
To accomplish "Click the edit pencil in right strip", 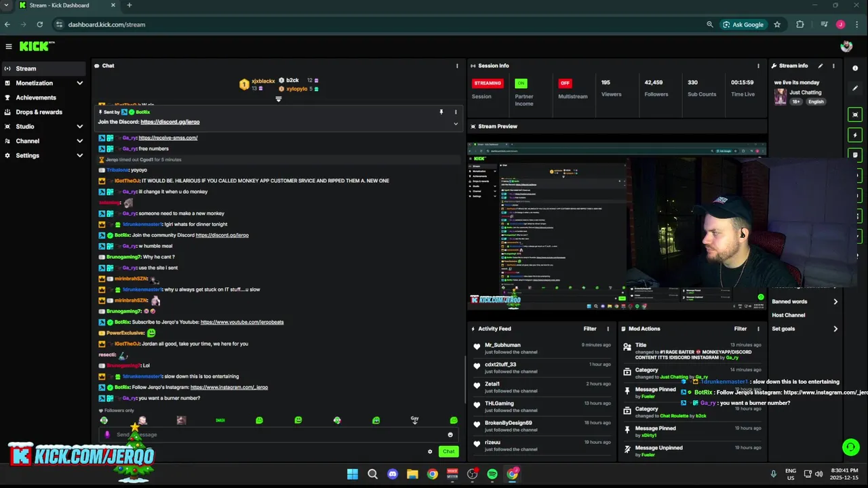I will [x=855, y=88].
